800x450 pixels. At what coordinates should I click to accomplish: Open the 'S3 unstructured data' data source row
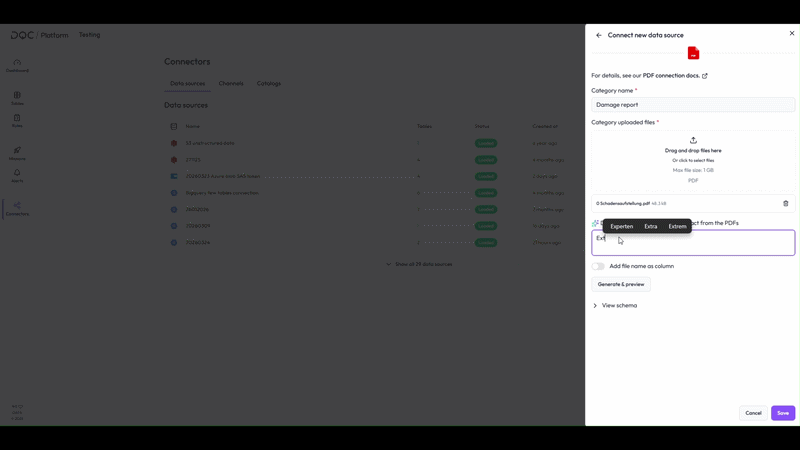pyautogui.click(x=367, y=143)
